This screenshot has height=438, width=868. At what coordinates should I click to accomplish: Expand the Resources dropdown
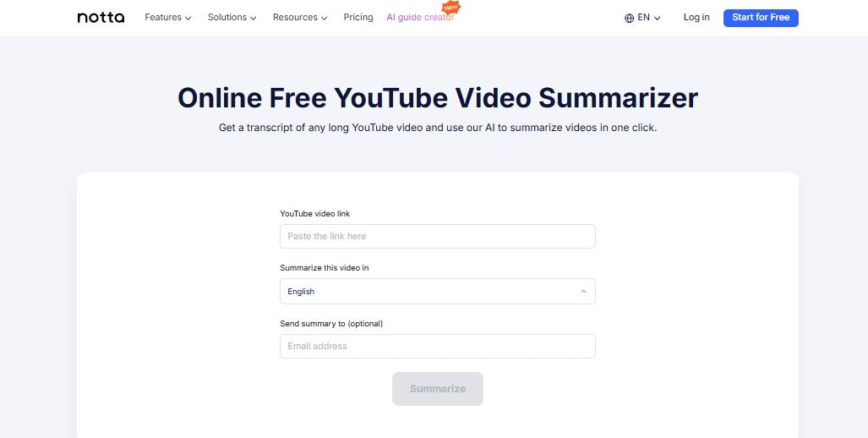[300, 18]
